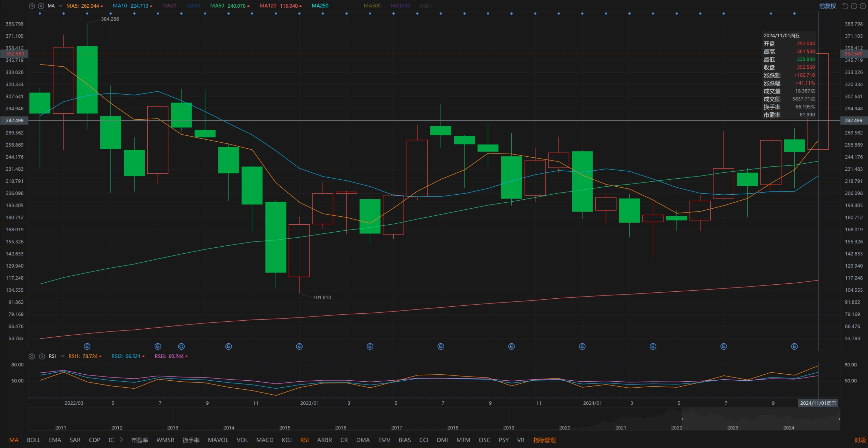Toggle MA10 moving average line
This screenshot has width=868, height=448.
tap(133, 6)
